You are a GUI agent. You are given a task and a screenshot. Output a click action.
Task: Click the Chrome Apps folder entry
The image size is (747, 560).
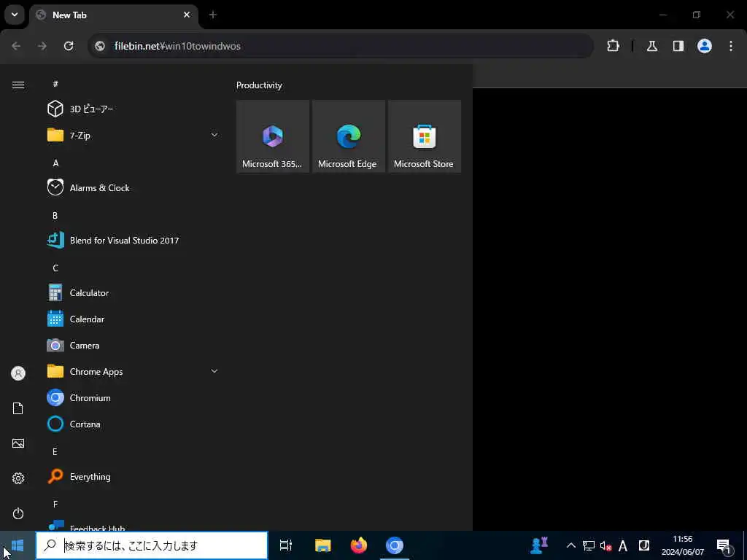tap(133, 371)
